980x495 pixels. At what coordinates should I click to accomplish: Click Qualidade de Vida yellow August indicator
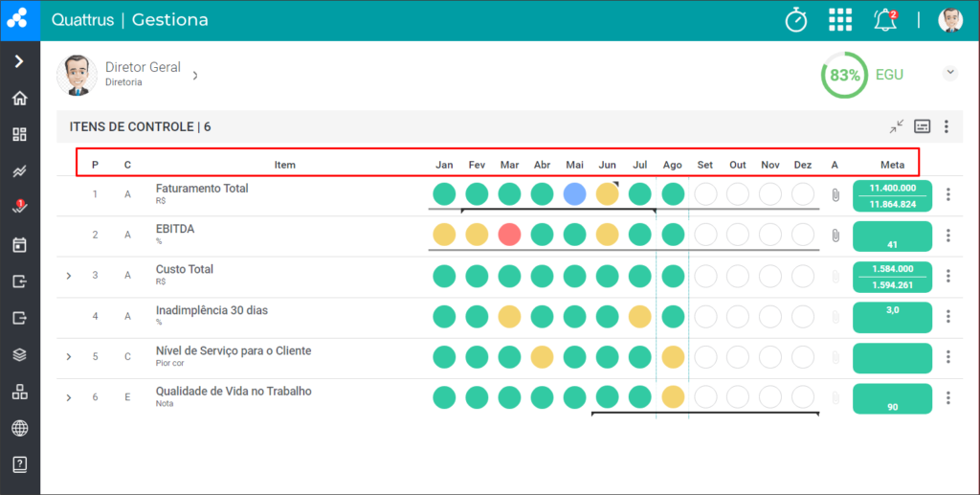click(673, 397)
